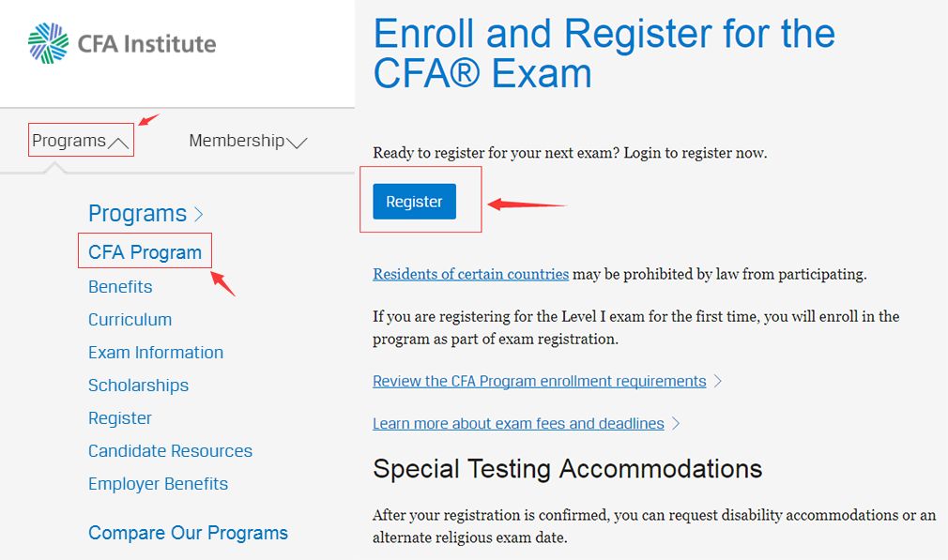The height and width of the screenshot is (560, 948).
Task: Open Exam Information
Action: [156, 353]
